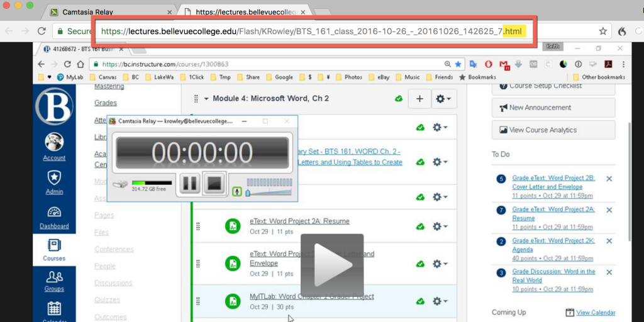
Task: Grab drag handle of Word Project 2A Resume row
Action: point(198,226)
